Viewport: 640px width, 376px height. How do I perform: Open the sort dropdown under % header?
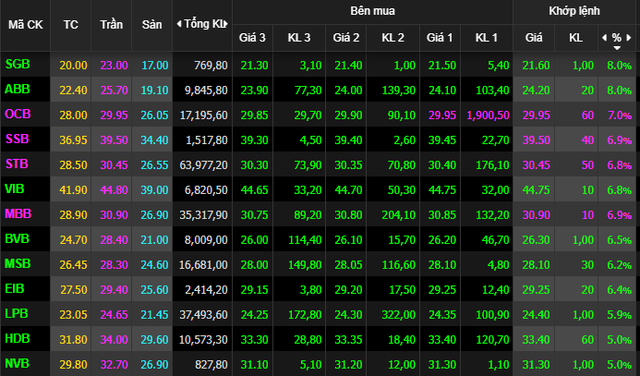pos(617,48)
